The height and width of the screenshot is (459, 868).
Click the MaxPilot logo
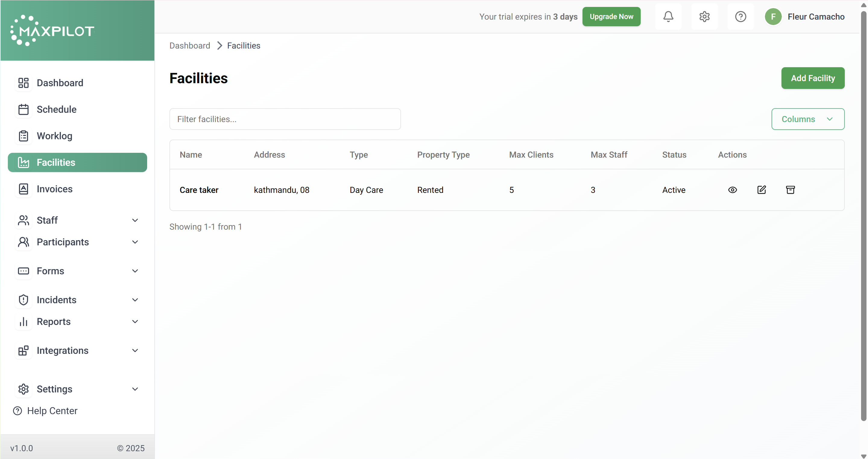[x=52, y=31]
